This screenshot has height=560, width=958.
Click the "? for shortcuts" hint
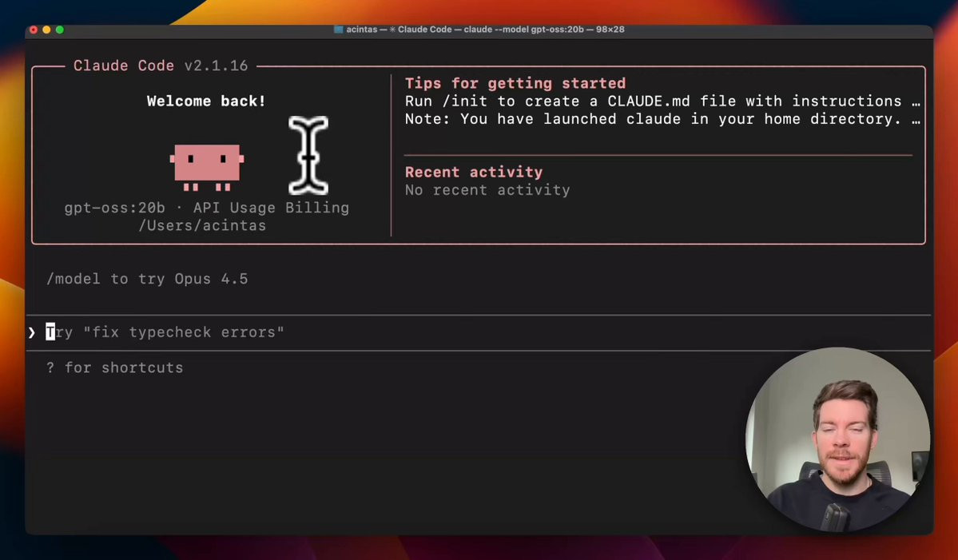(115, 367)
